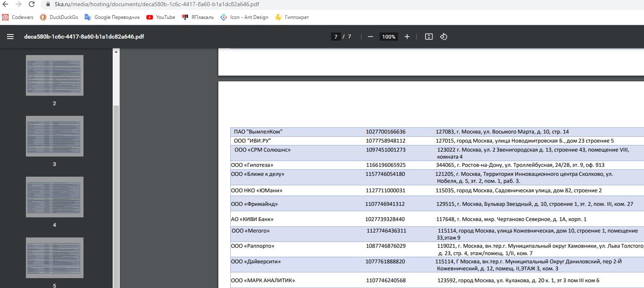The height and width of the screenshot is (288, 644).
Task: Click the ООО НКО «ЮМани» cell
Action: 257,191
